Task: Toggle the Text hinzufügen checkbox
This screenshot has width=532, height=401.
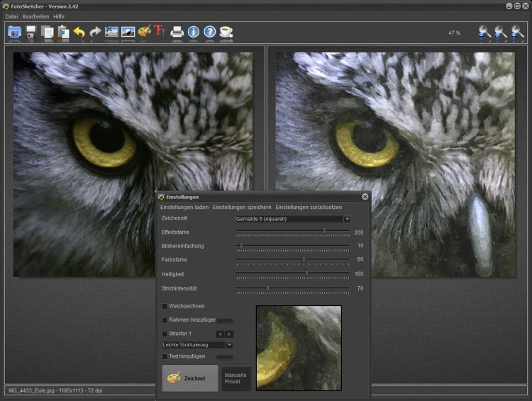Action: click(165, 356)
